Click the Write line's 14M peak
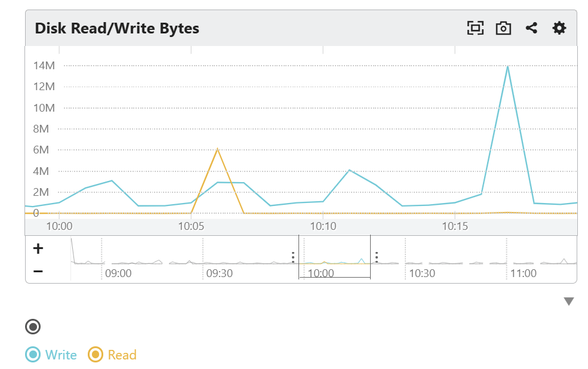Screen dimensions: 588x369 507,66
